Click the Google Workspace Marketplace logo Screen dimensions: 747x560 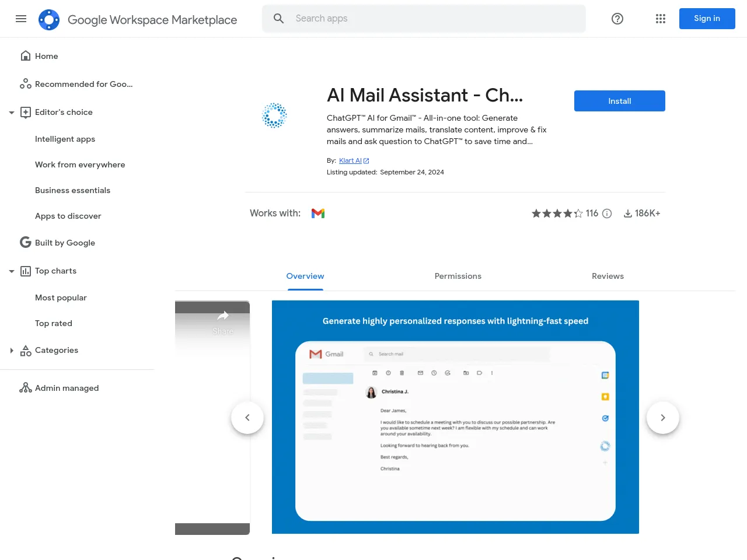[49, 19]
